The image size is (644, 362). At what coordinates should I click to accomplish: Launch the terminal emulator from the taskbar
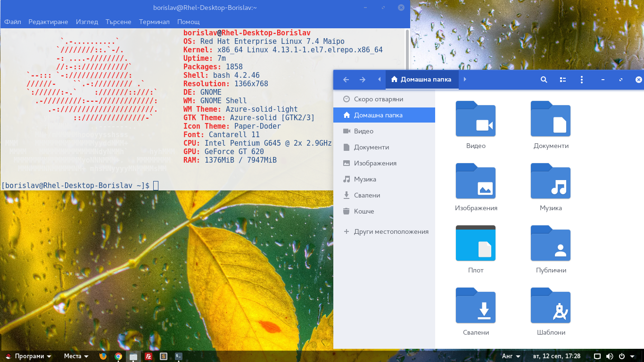point(178,356)
